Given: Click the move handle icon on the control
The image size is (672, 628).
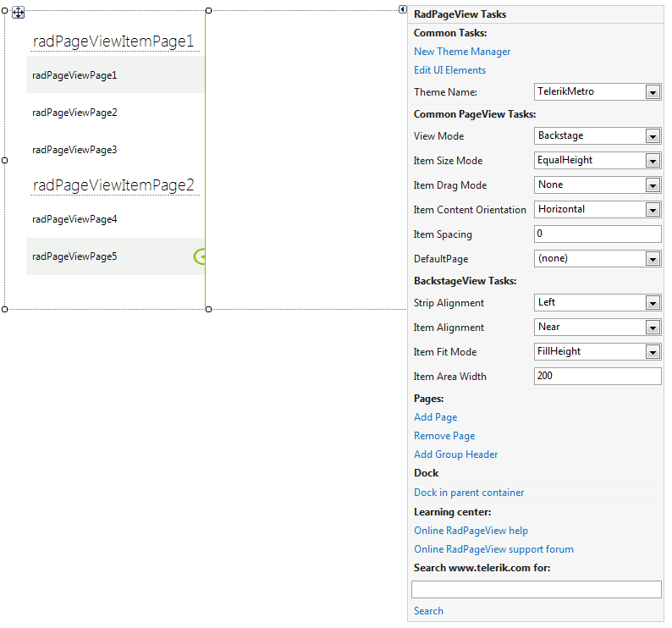Looking at the screenshot, I should (x=18, y=13).
